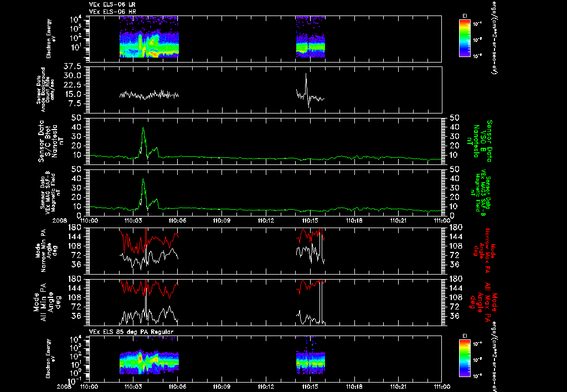Select the "VEx ELS 85 deg PA Regular" heading
The height and width of the screenshot is (392, 567).
point(131,332)
